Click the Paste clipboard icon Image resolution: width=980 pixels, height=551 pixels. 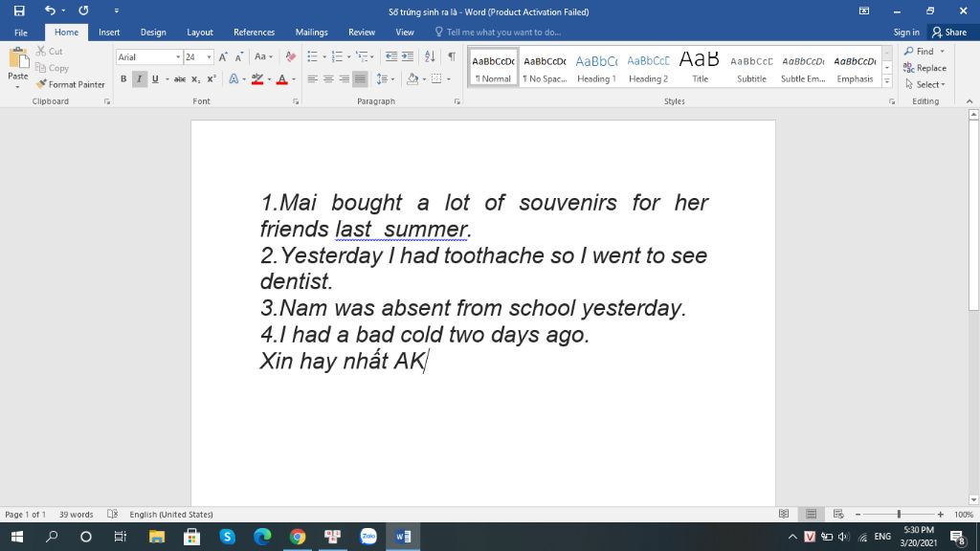[x=18, y=58]
